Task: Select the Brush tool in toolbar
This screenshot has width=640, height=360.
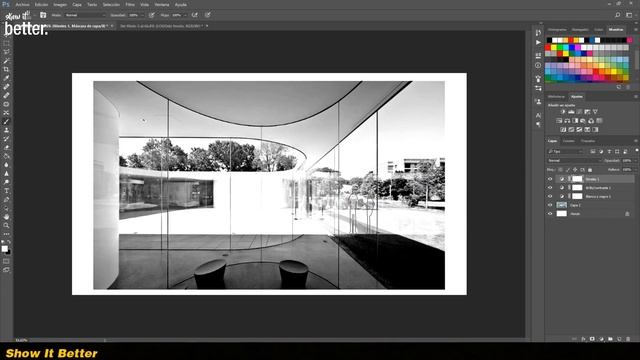Action: (6, 121)
